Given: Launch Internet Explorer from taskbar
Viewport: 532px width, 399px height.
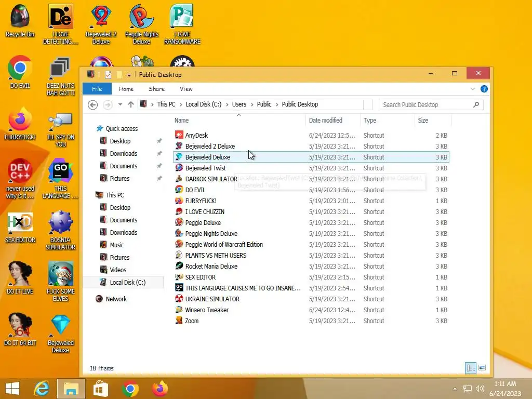Looking at the screenshot, I should (42, 389).
